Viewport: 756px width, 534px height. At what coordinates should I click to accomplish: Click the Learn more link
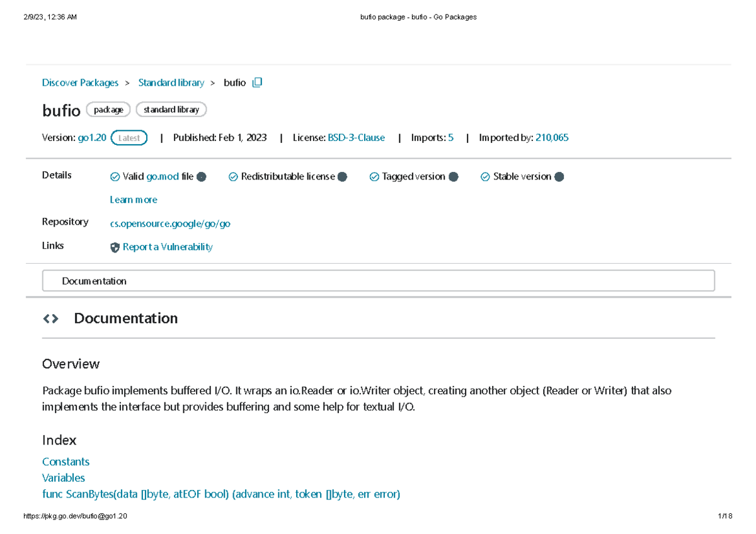(x=134, y=200)
